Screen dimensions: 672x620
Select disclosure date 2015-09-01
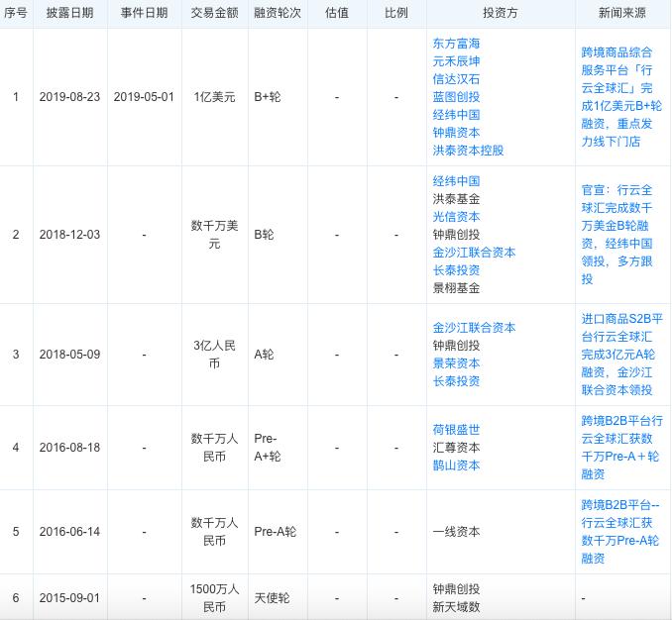[x=69, y=598]
